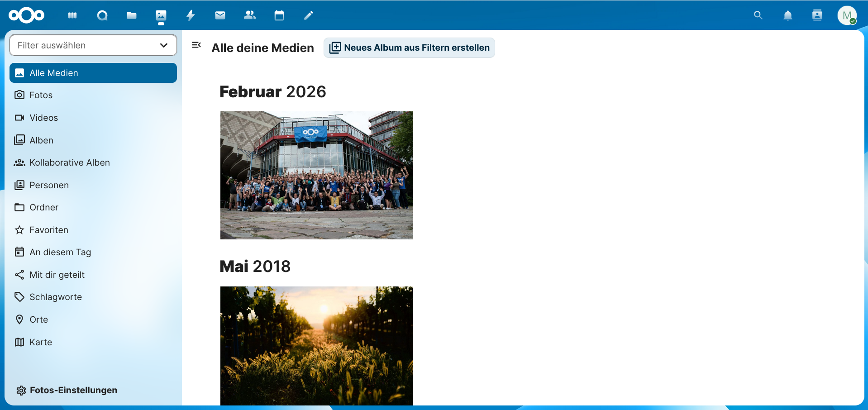Open the Notes app icon in the top bar
The image size is (868, 410).
tap(308, 15)
